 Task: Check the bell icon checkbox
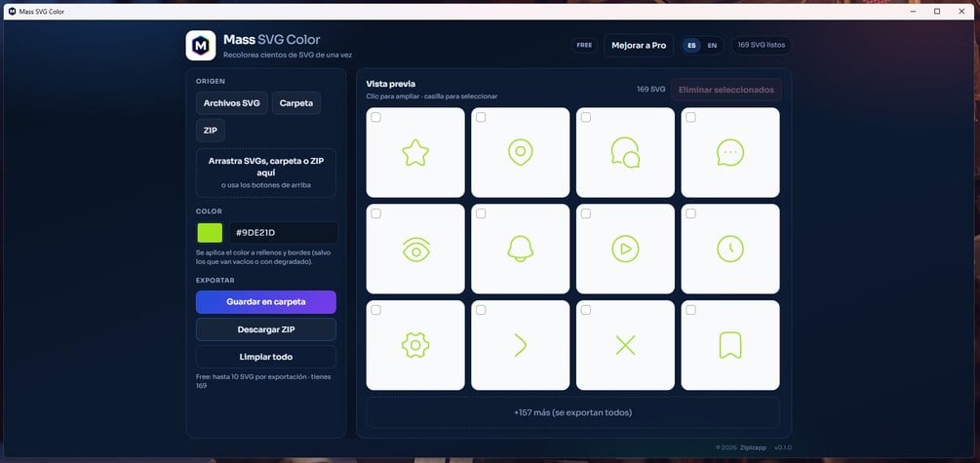481,213
